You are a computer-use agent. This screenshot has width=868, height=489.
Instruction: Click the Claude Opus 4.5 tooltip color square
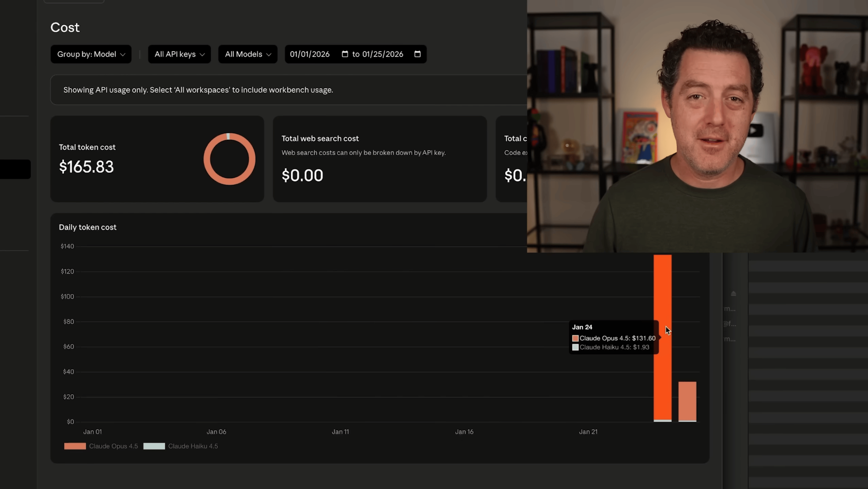coord(575,338)
